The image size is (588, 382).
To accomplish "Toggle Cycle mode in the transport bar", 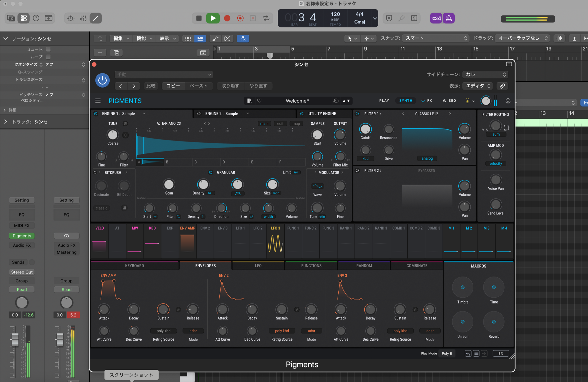I will (266, 18).
